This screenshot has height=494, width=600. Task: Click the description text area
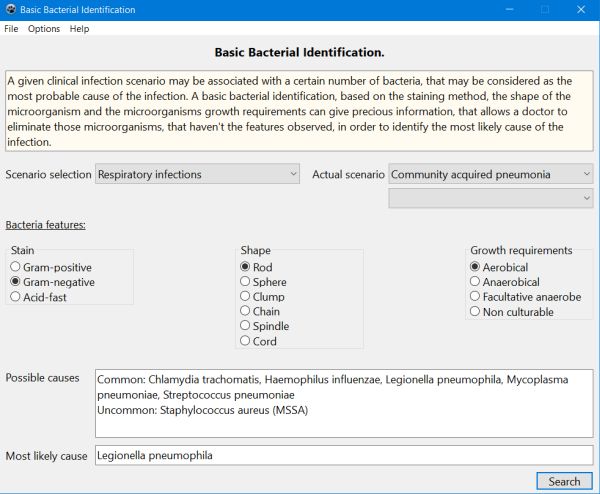pyautogui.click(x=299, y=111)
